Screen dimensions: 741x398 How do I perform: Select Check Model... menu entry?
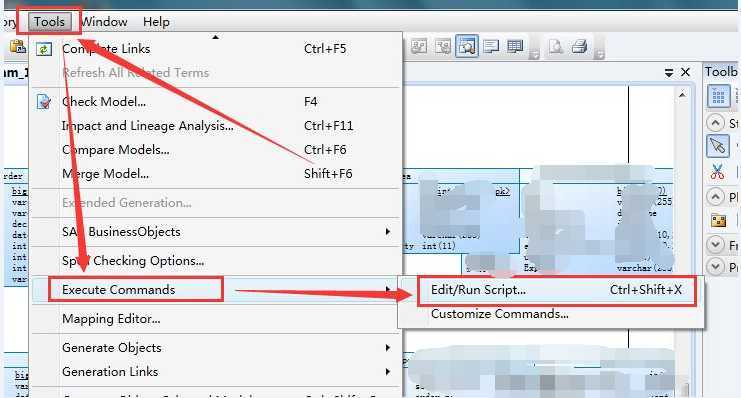[x=216, y=102]
